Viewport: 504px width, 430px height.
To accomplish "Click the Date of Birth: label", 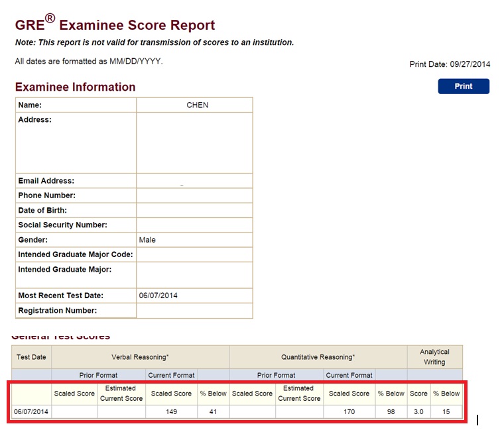I will pos(42,210).
